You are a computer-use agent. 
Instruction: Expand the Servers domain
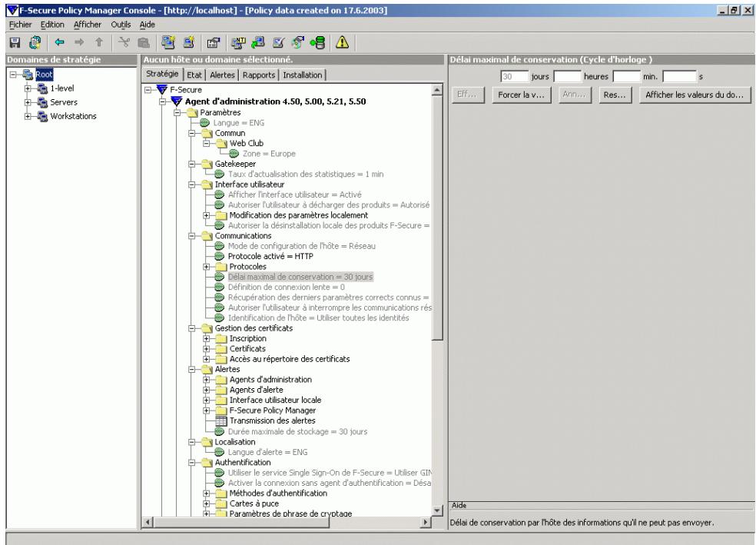tap(28, 102)
